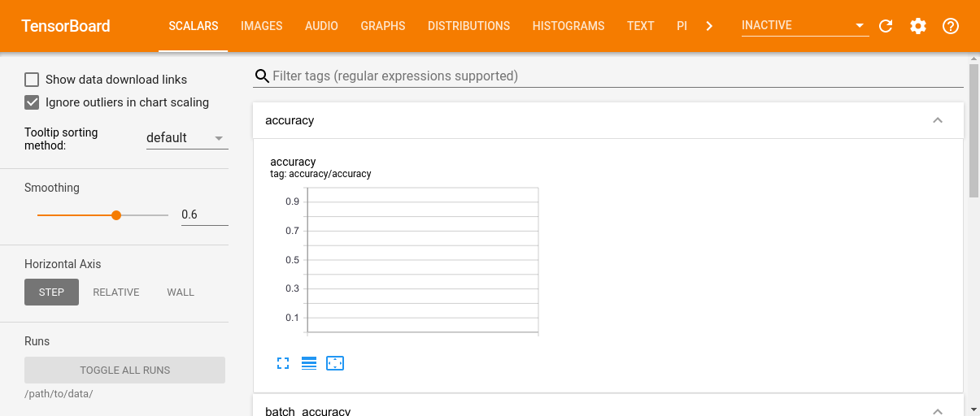Switch to the TEXT tab
980x416 pixels.
point(641,26)
